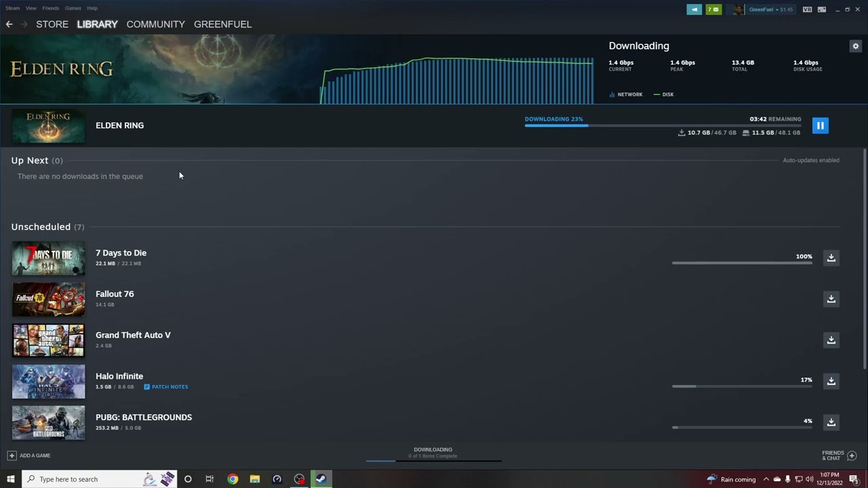Click the Halo Infinite thumbnail
Image resolution: width=868 pixels, height=488 pixels.
click(x=48, y=382)
